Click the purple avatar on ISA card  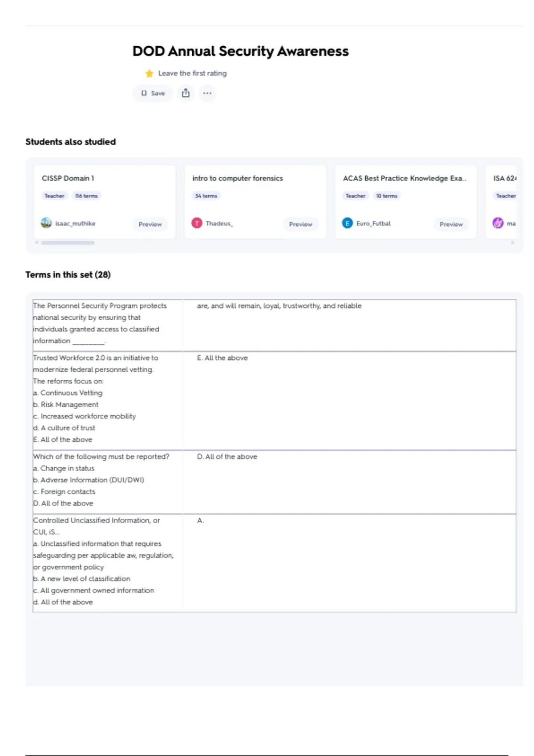(498, 223)
